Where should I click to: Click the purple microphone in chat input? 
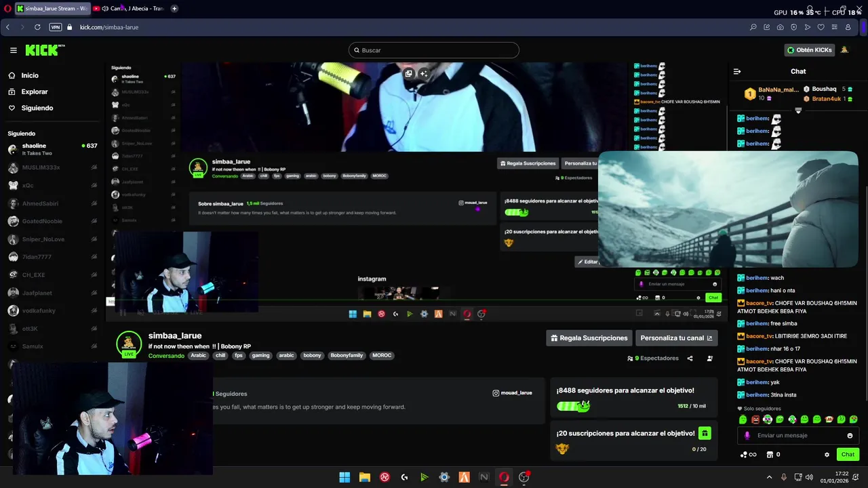tap(747, 436)
